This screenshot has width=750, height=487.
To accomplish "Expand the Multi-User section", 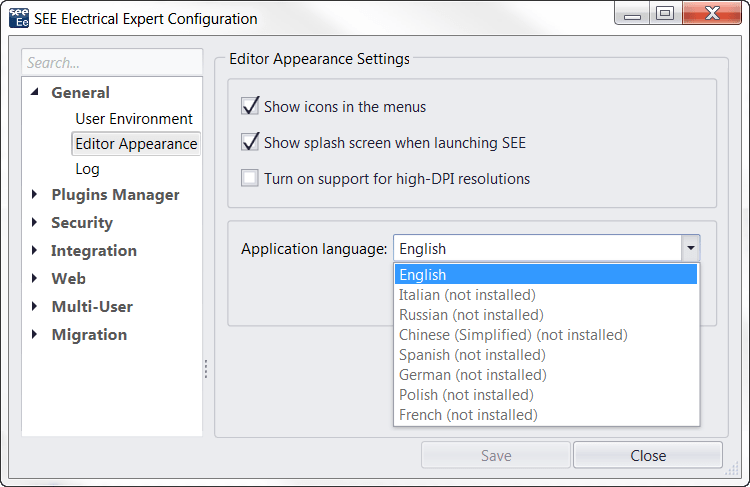I will pos(36,307).
